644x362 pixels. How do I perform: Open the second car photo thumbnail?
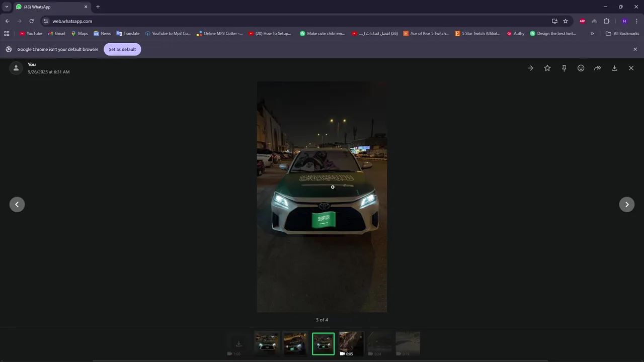point(295,344)
